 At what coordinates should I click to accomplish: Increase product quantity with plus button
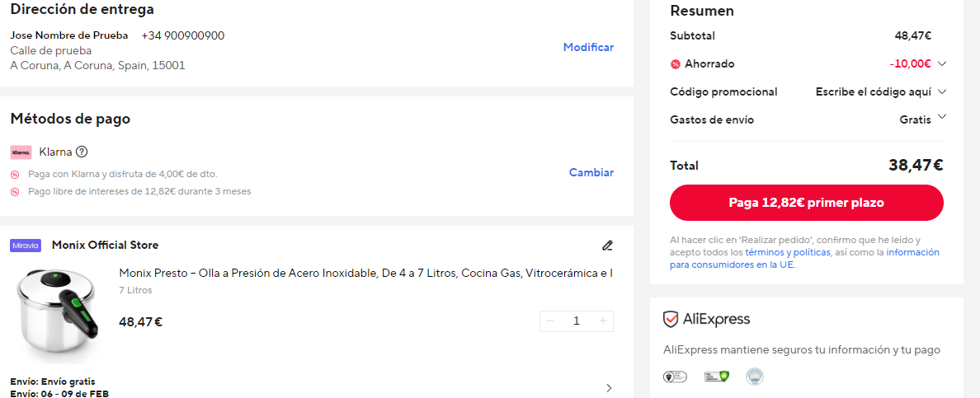[x=602, y=321]
